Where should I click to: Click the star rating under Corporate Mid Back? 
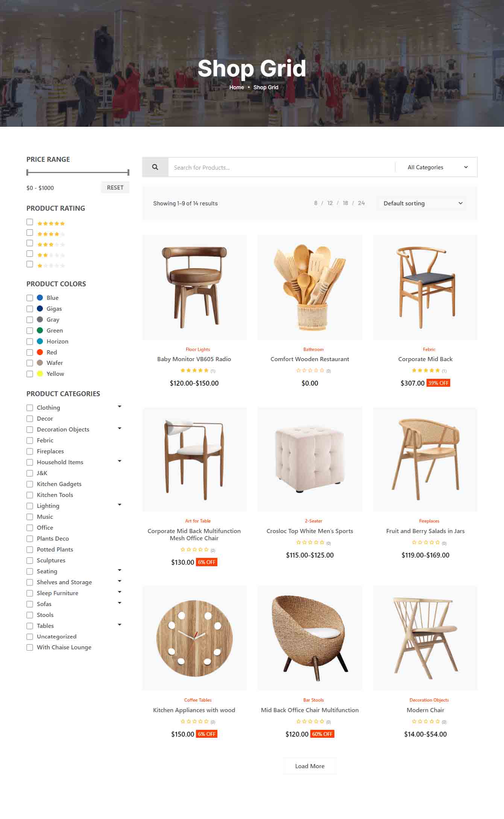426,371
